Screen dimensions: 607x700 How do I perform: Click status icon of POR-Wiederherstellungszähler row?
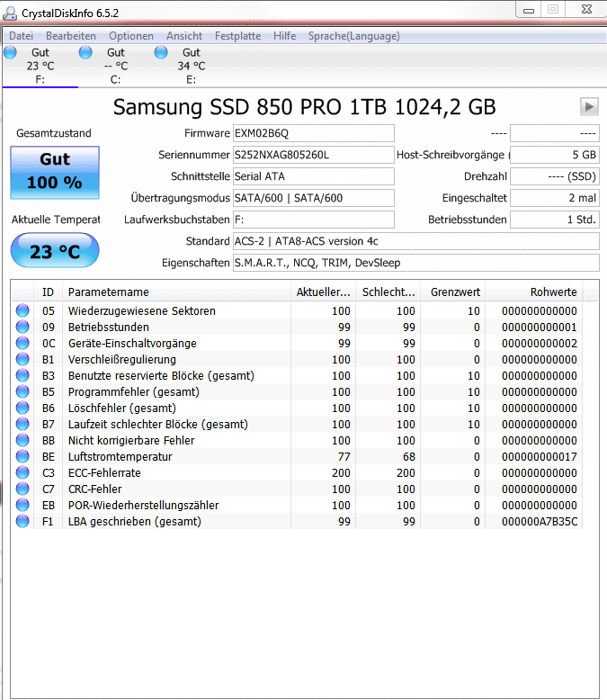tap(22, 505)
